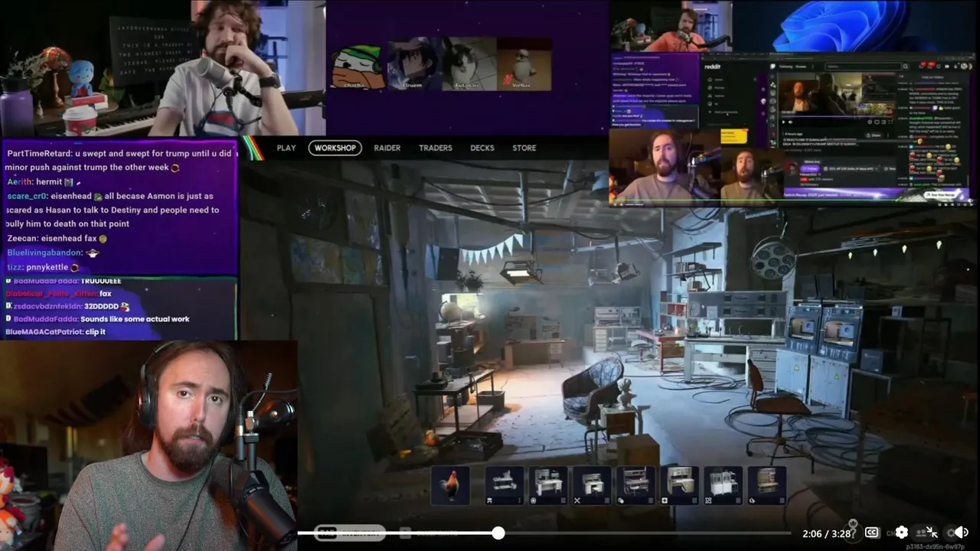980x551 pixels.
Task: Switch to the RAIDER tab
Action: [x=387, y=148]
